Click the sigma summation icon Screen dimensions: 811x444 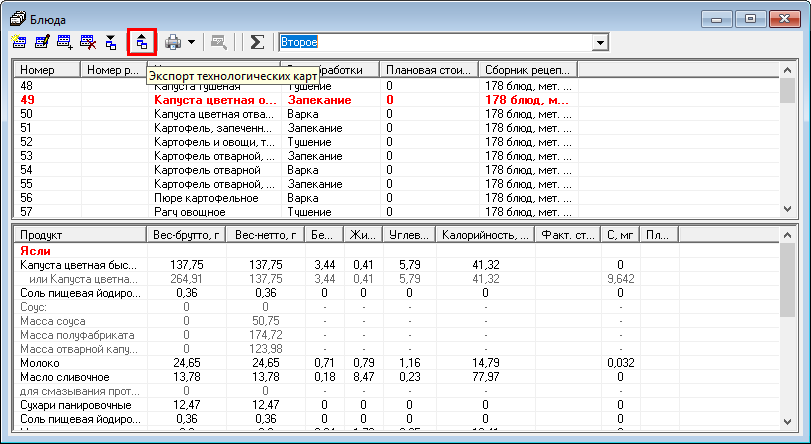(x=257, y=43)
